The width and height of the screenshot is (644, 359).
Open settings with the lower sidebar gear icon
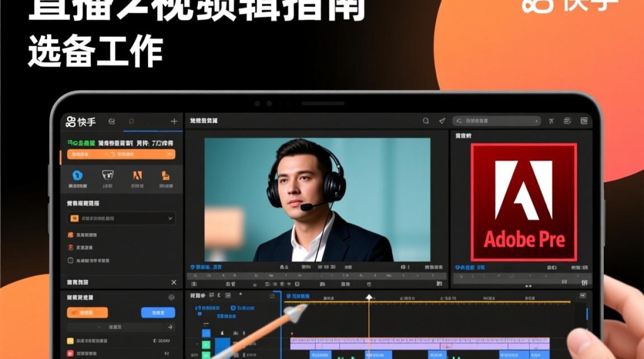click(172, 297)
